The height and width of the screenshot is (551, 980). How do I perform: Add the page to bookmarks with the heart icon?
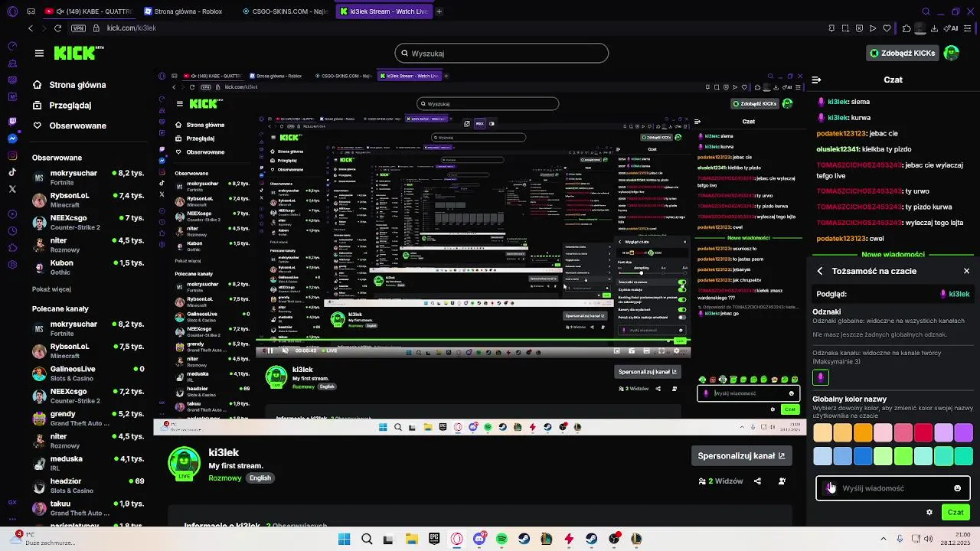pyautogui.click(x=888, y=28)
